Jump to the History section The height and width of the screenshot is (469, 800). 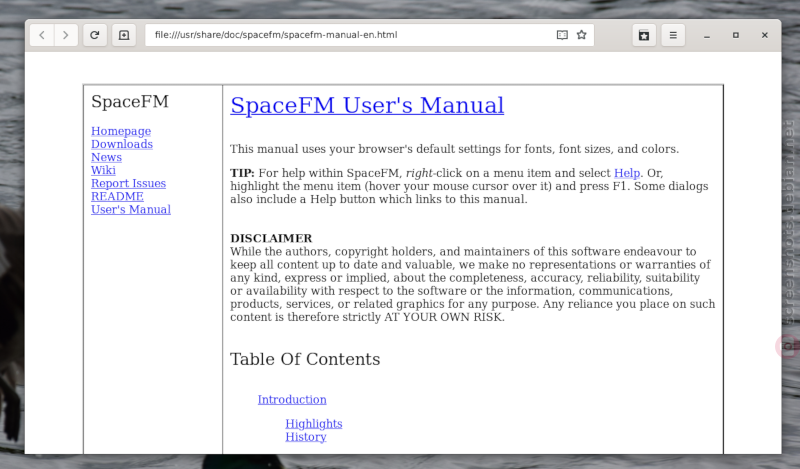[306, 437]
